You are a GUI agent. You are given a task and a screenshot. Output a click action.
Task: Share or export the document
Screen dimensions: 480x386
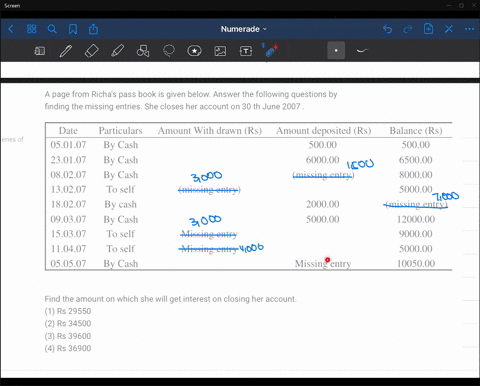[x=93, y=29]
